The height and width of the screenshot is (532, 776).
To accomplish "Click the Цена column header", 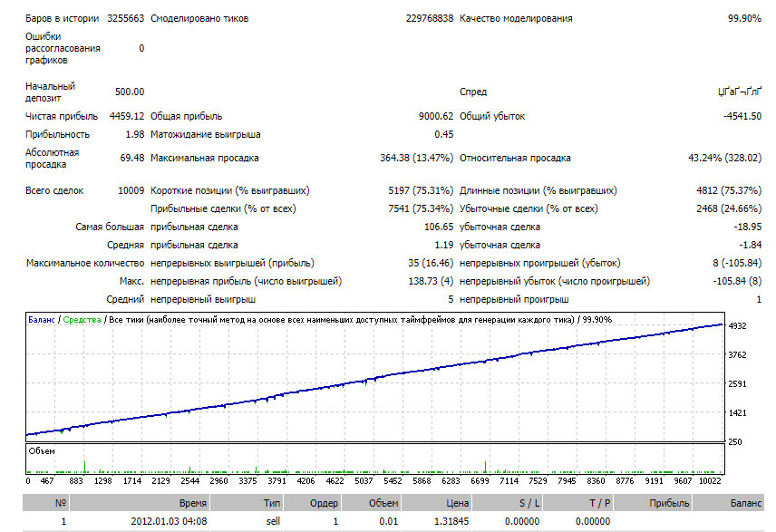I will coord(437,503).
